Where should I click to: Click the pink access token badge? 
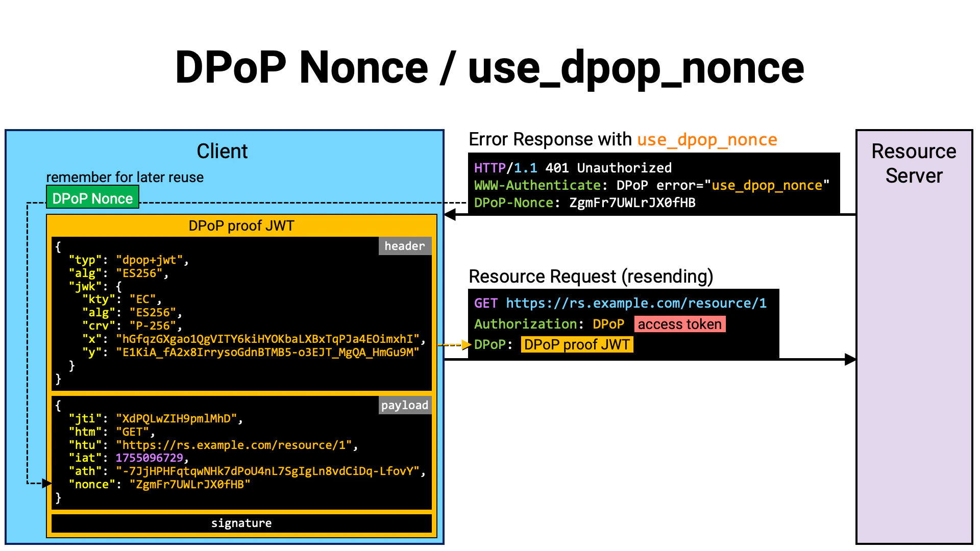[x=680, y=323]
